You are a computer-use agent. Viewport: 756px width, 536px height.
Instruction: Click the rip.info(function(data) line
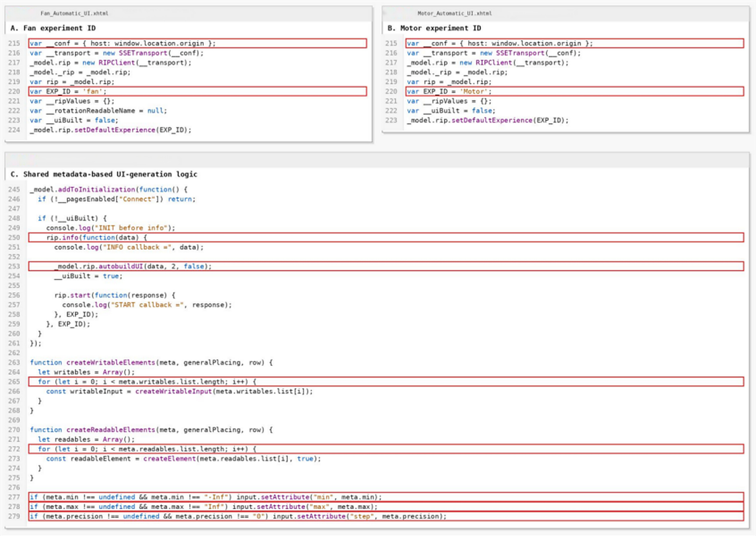[386, 237]
